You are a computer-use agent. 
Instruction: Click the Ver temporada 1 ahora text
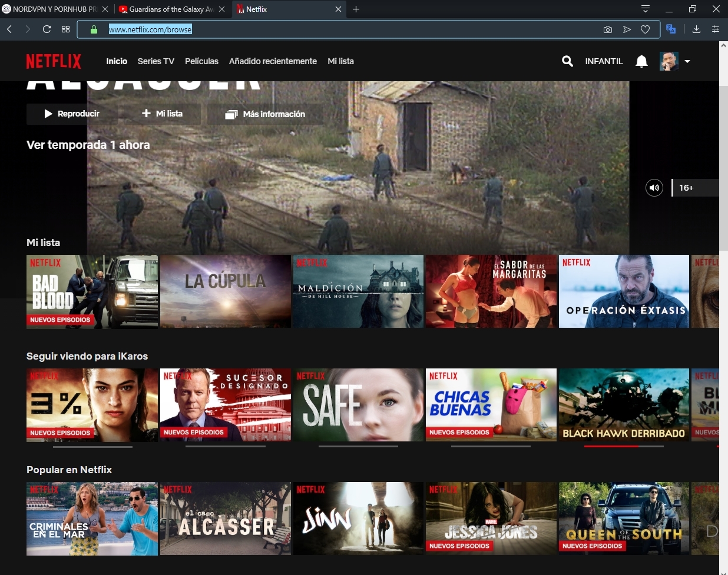88,145
